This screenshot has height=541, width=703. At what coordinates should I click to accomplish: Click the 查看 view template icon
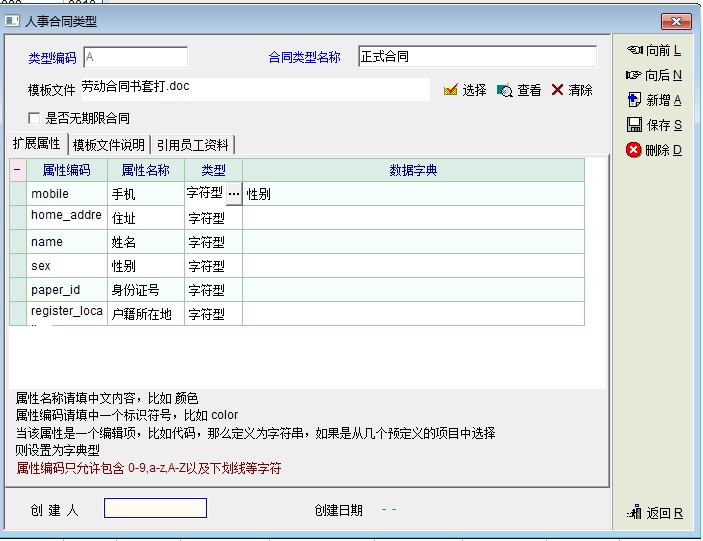point(505,90)
